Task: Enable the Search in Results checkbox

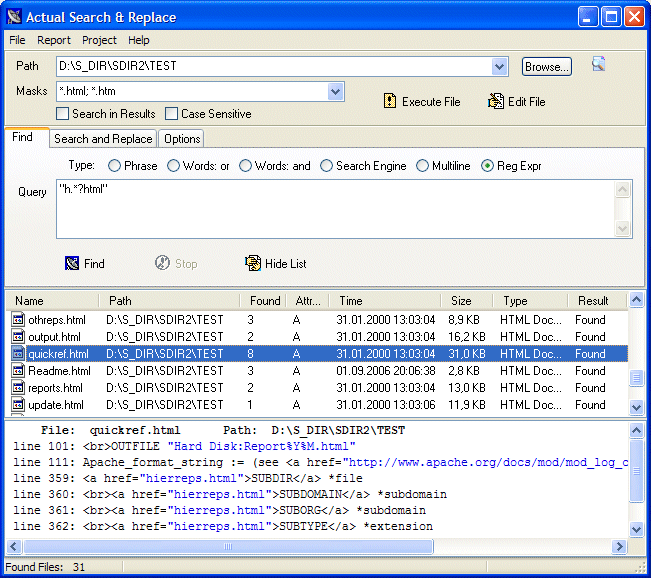Action: [62, 114]
